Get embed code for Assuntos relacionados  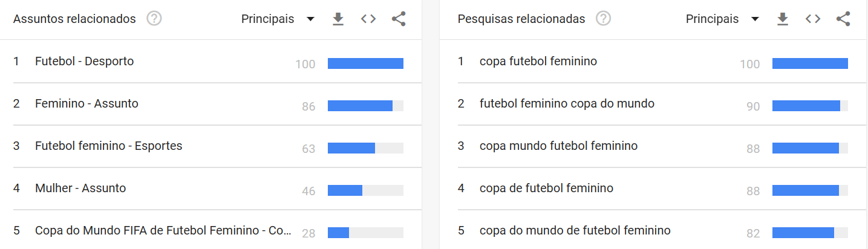[368, 19]
